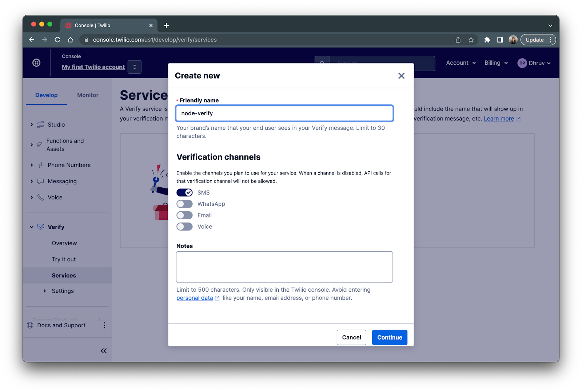The height and width of the screenshot is (392, 582).
Task: Enable the Email channel toggle
Action: tap(184, 215)
